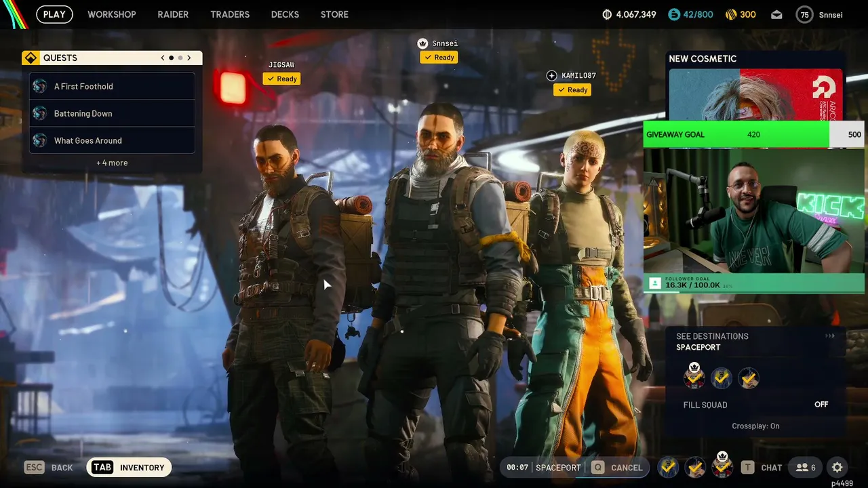Click the Follower Goal progress bar
The height and width of the screenshot is (488, 868).
[x=754, y=283]
